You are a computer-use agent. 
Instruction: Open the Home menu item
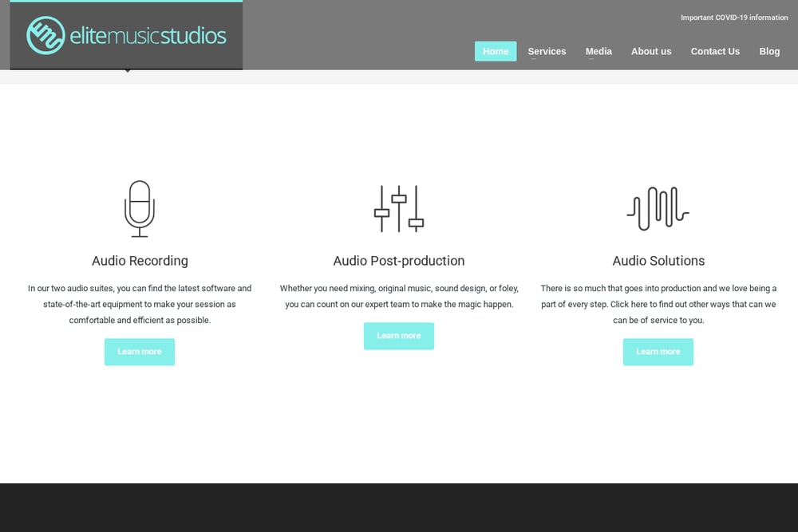[x=496, y=51]
